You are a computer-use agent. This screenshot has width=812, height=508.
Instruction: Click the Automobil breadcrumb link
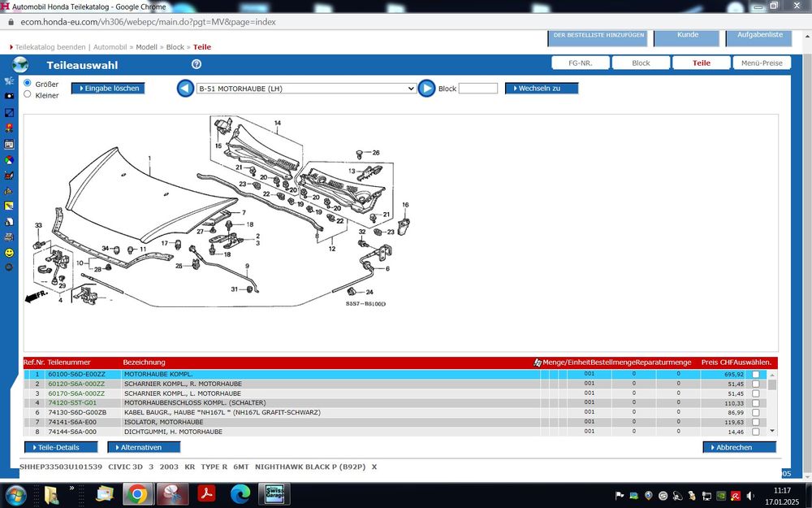110,47
